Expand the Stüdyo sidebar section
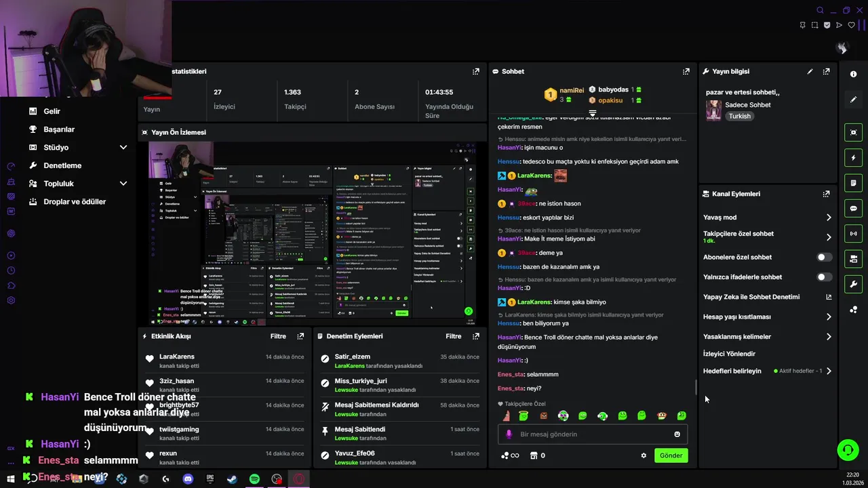Screen dimensions: 868x488 [123, 148]
